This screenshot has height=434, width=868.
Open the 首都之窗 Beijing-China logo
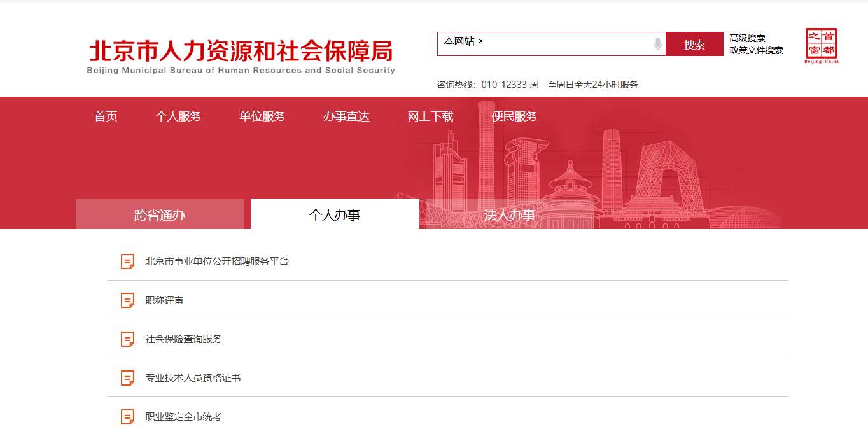822,45
